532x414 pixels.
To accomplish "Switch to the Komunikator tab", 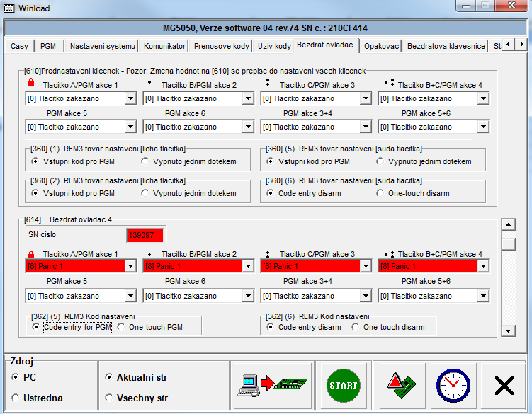I will tap(164, 46).
